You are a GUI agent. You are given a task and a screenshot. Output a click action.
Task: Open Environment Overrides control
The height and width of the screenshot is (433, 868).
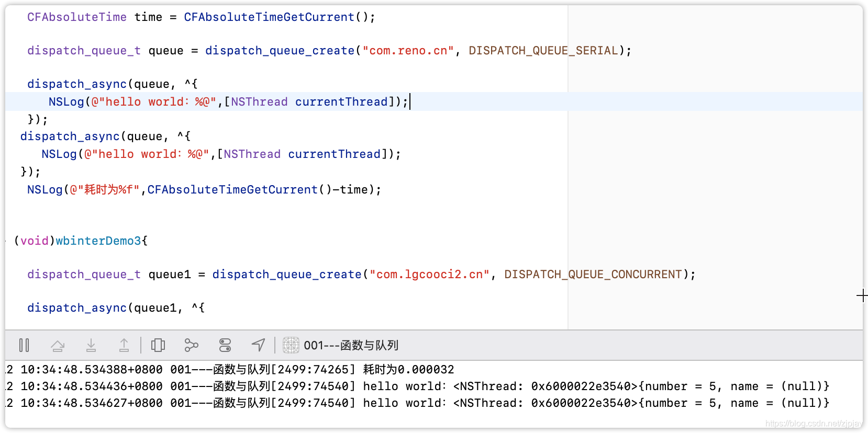coord(225,345)
